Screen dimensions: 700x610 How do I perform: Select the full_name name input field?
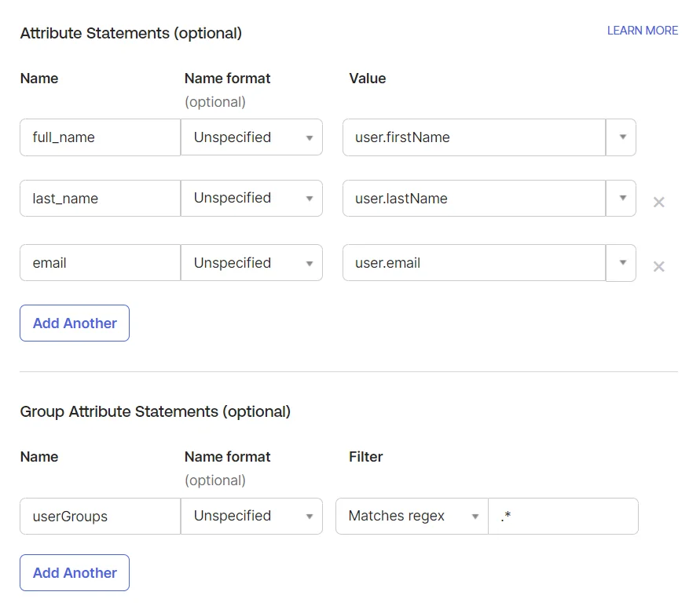(x=99, y=137)
